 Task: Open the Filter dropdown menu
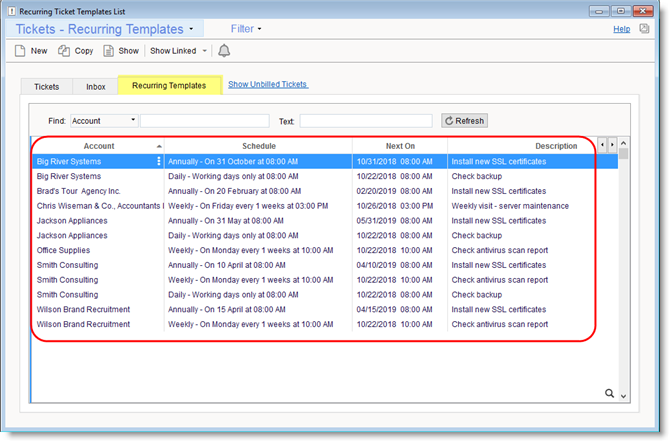(x=246, y=29)
